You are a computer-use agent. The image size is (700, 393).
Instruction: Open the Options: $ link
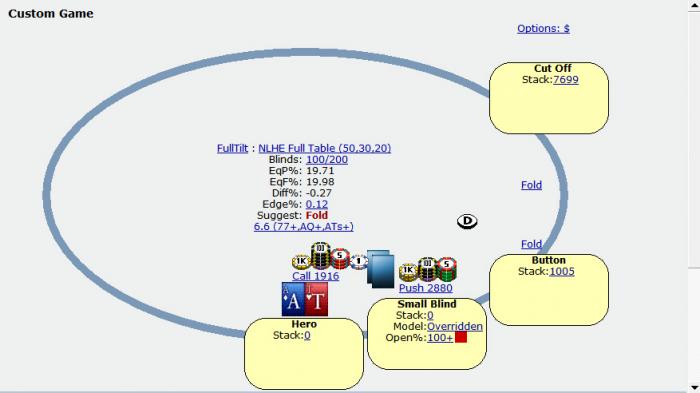click(543, 29)
